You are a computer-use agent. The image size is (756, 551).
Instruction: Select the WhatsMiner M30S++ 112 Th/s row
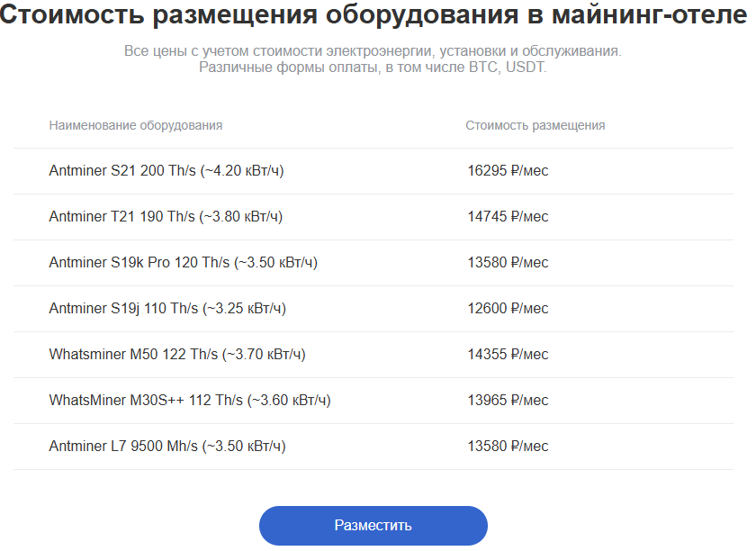click(x=373, y=400)
